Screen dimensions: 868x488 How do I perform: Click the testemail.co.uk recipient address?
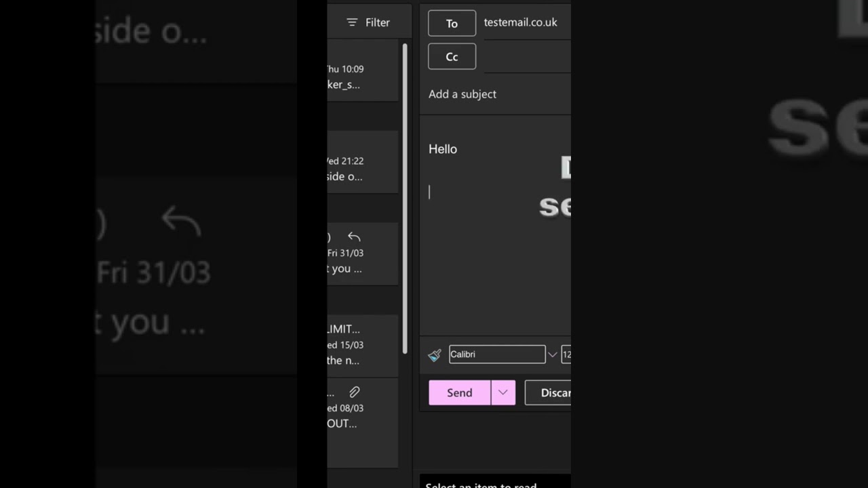click(x=520, y=22)
